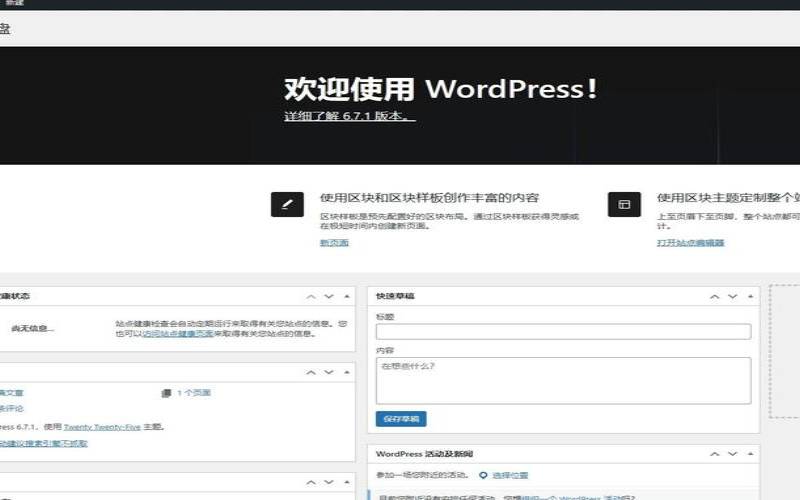Move Quick Draft widget down

[732, 297]
